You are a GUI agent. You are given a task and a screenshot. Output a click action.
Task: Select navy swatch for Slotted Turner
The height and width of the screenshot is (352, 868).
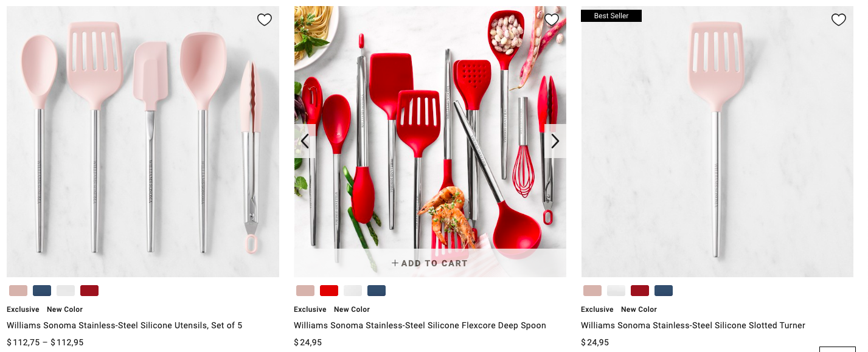(664, 291)
